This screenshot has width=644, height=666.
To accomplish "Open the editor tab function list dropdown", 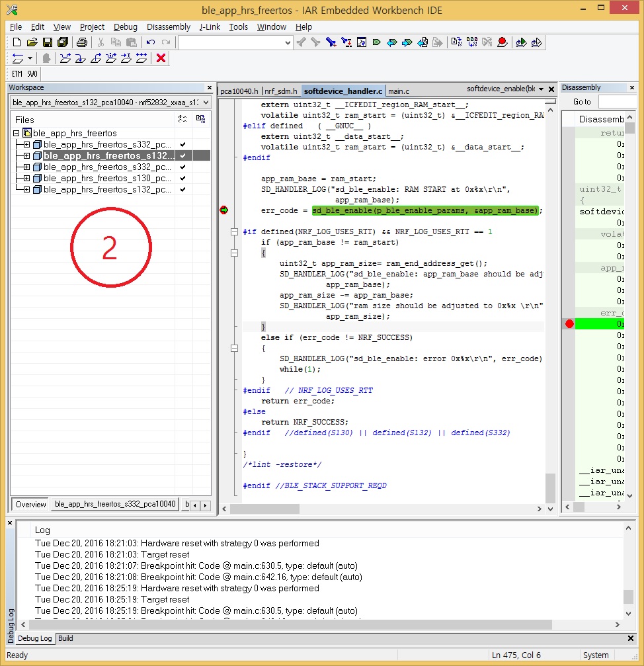I will coord(541,89).
